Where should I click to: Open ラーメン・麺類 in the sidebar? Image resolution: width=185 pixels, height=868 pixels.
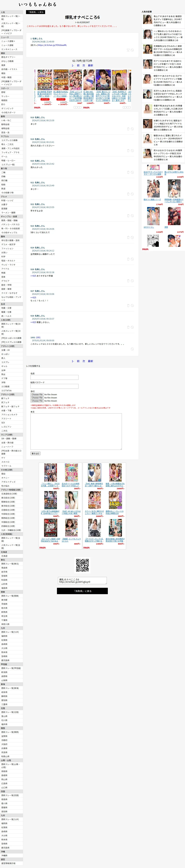point(11,213)
